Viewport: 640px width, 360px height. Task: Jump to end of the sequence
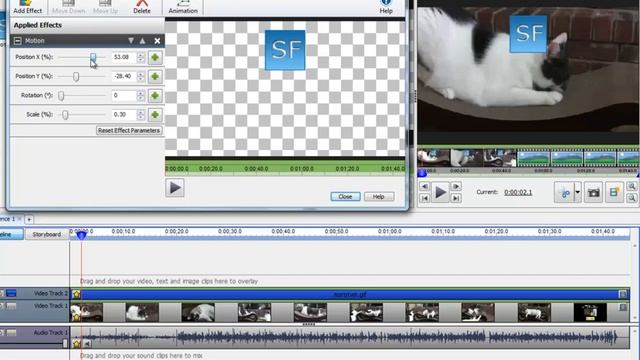(456, 198)
